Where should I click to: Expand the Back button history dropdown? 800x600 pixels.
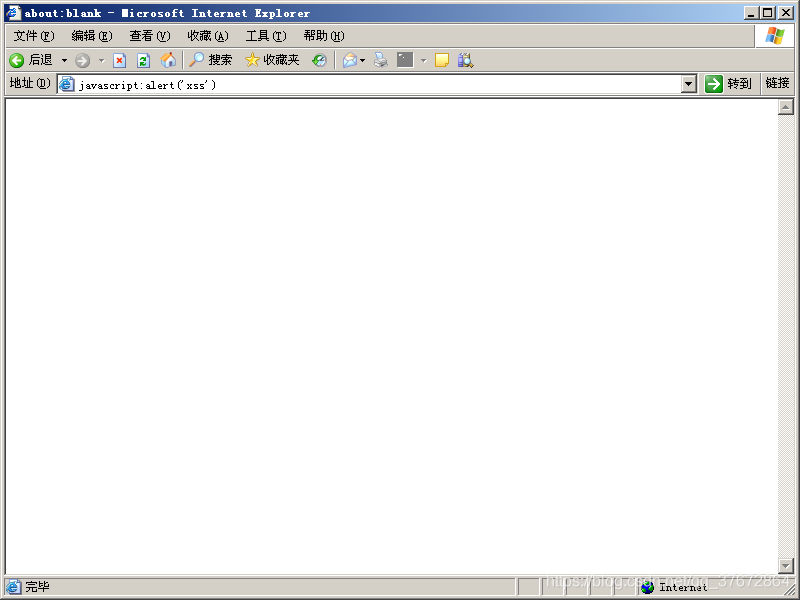coord(64,61)
